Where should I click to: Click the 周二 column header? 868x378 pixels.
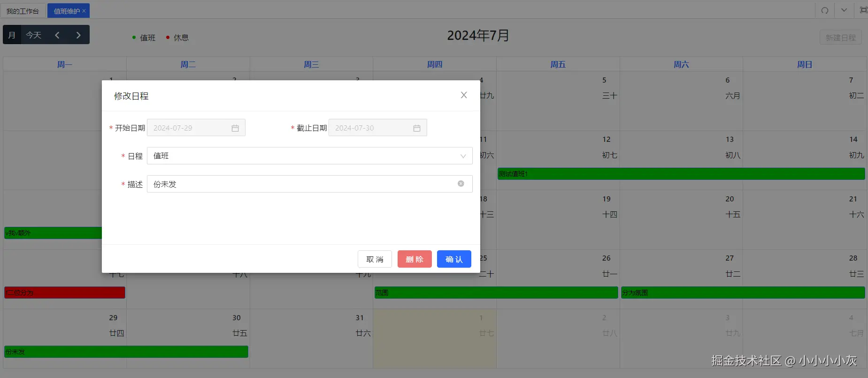(188, 64)
